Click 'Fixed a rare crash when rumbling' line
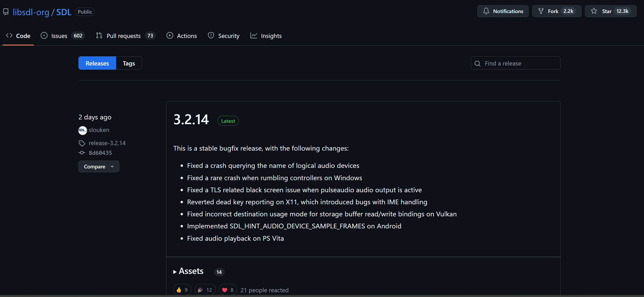This screenshot has height=297, width=644. [275, 178]
